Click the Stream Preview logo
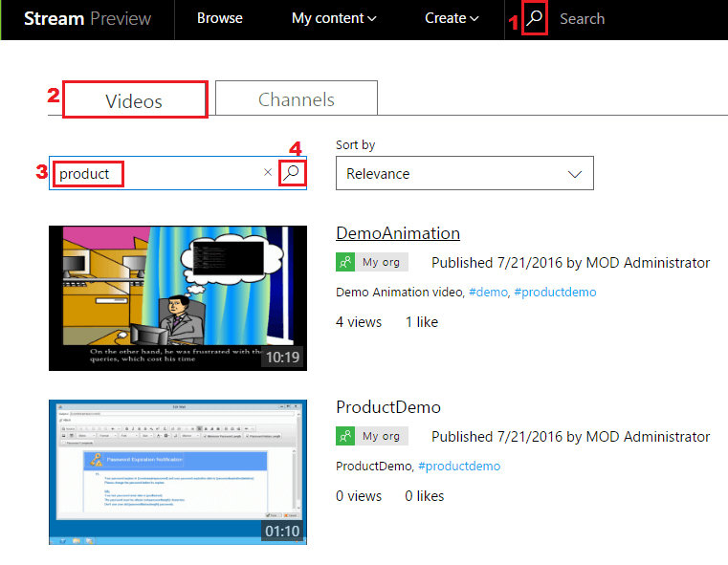 point(87,18)
